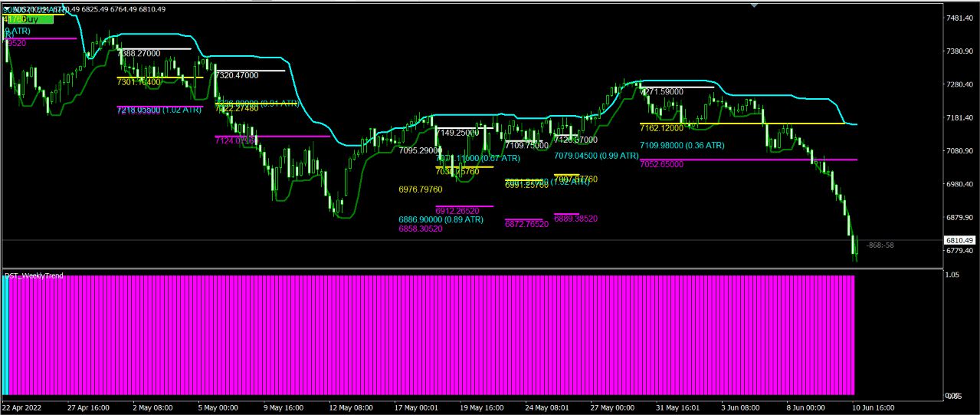The image size is (980, 415).
Task: Toggle the one-click trading panel arrow
Action: point(8,9)
